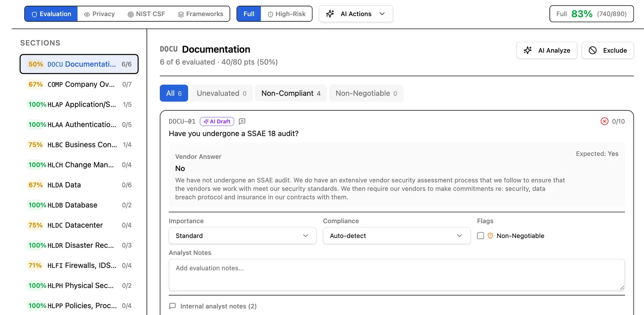Screen dimensions: 644x315
Task: Select HLDR Disaster Recovery section
Action: click(79, 245)
